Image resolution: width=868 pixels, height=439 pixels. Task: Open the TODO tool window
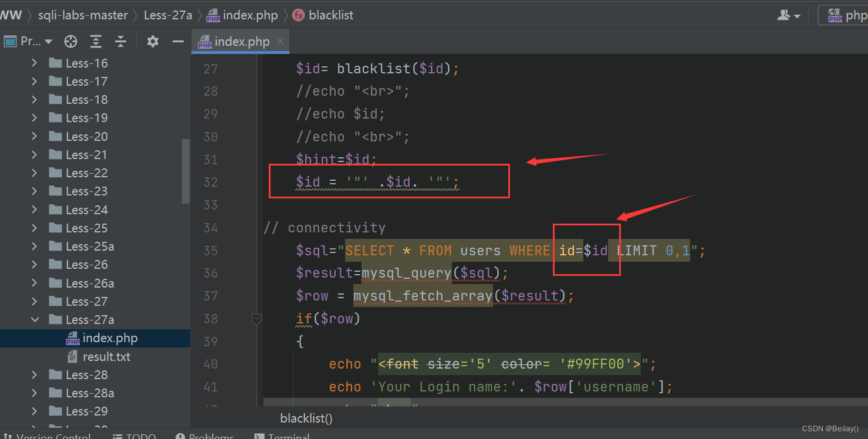134,437
